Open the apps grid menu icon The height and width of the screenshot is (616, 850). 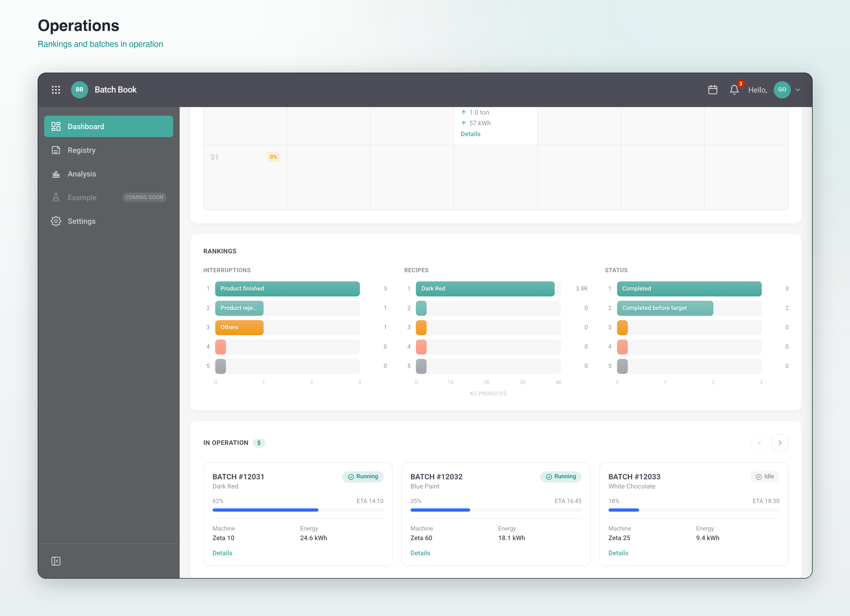56,90
